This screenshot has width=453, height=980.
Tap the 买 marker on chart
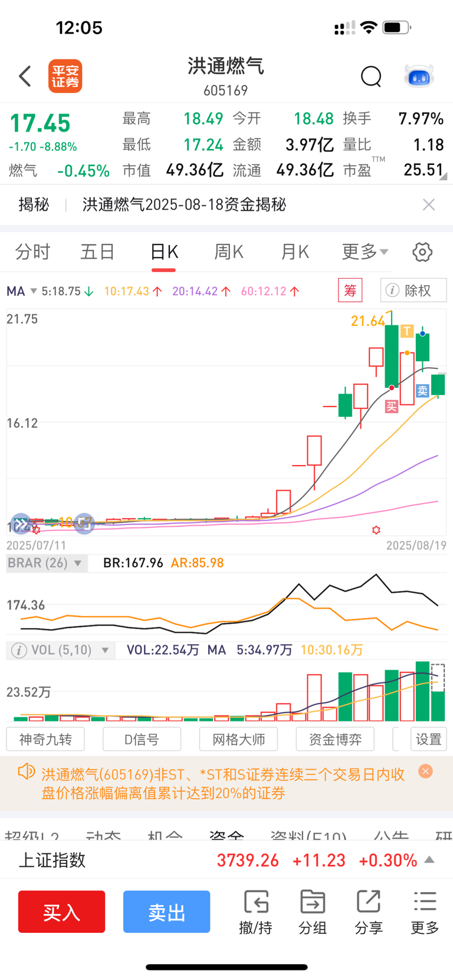(x=392, y=407)
